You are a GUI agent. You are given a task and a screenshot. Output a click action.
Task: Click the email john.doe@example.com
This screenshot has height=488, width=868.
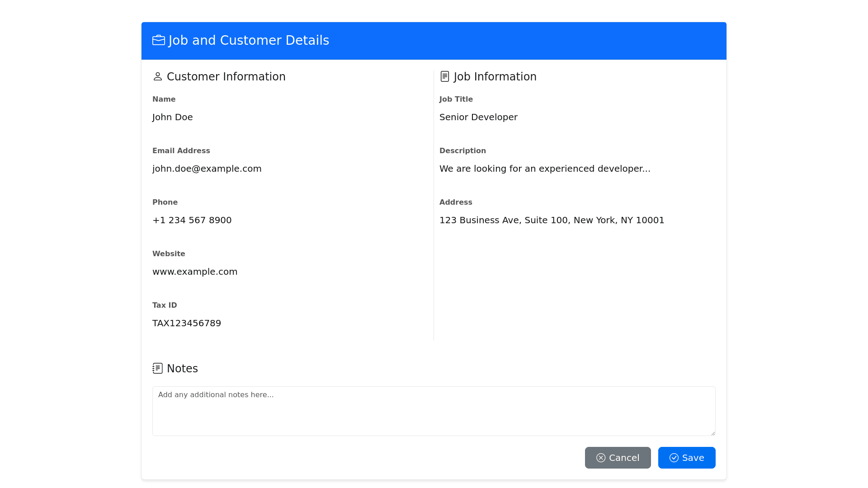pyautogui.click(x=207, y=169)
